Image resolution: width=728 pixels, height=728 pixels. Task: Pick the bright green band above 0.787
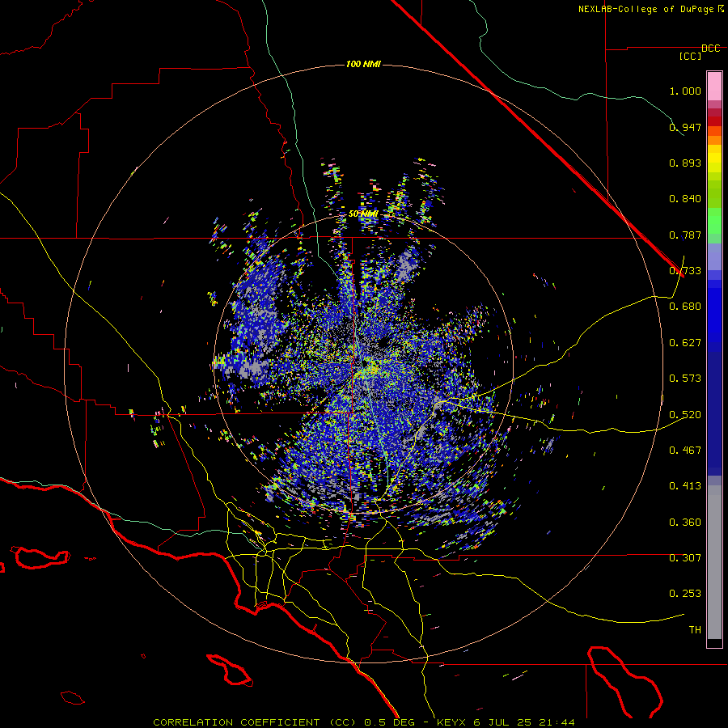[714, 221]
